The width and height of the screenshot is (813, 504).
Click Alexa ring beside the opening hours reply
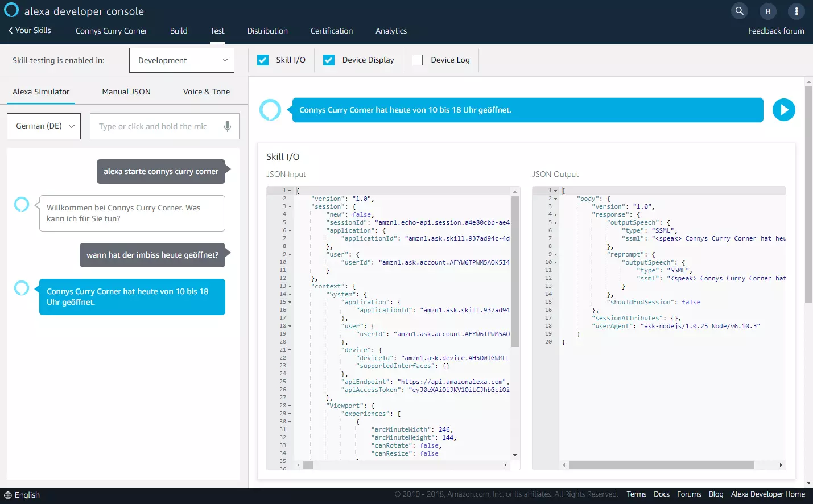(22, 288)
